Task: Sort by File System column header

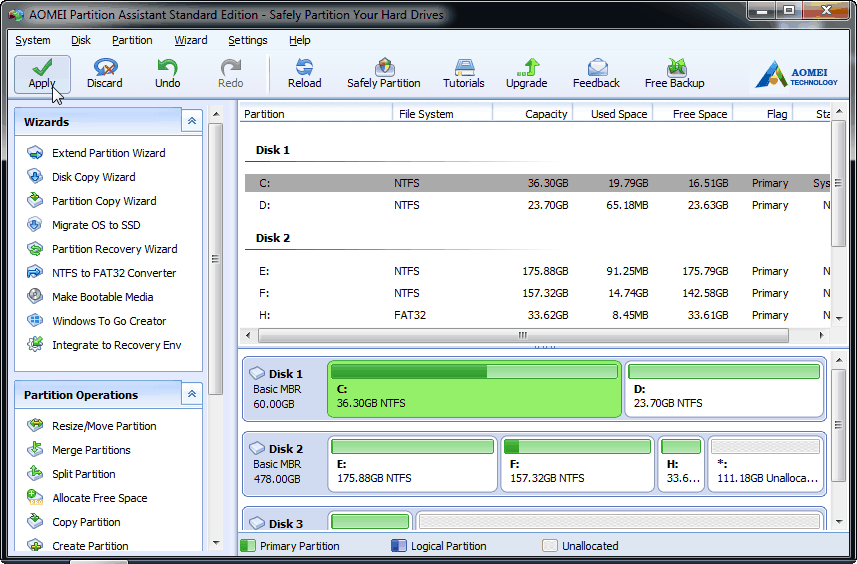Action: click(442, 114)
